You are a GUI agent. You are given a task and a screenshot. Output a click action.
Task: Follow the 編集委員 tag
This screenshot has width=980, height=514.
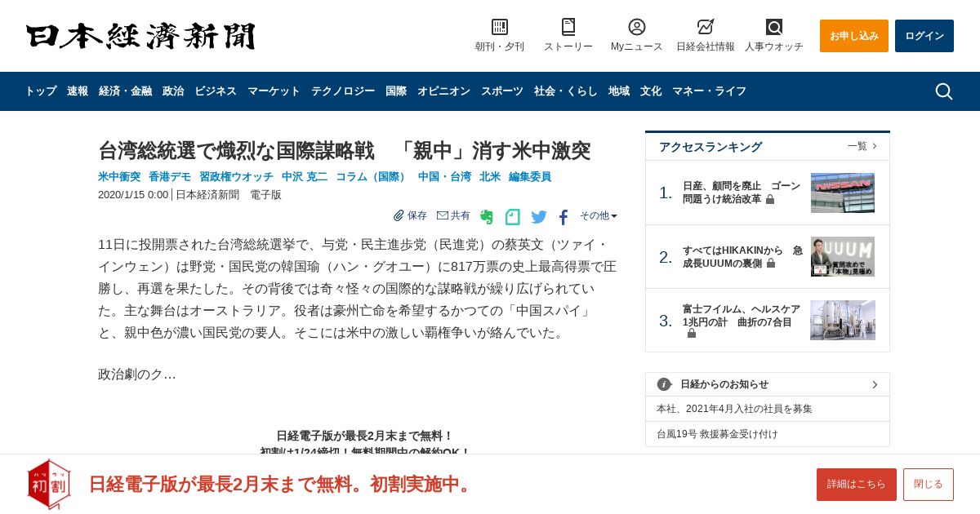click(x=530, y=176)
